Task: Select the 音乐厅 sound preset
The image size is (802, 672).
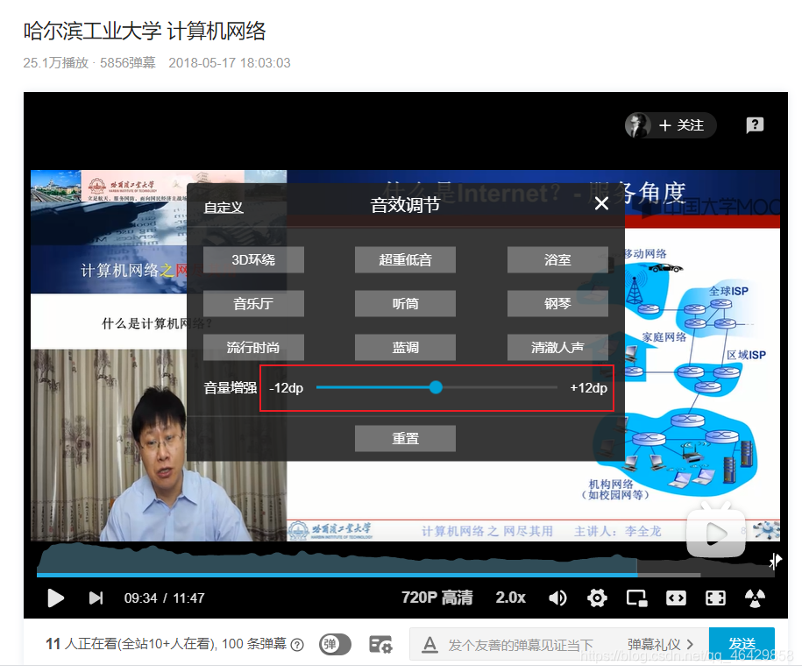Action: [x=253, y=304]
